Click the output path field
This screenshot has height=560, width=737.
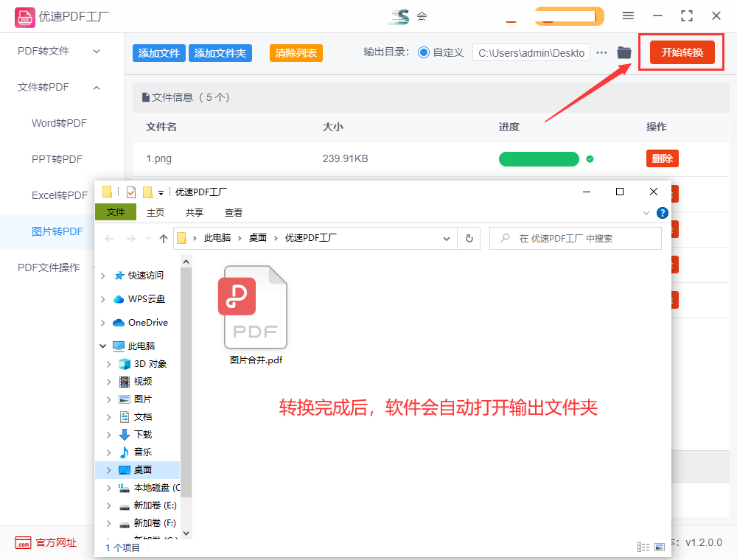(x=531, y=53)
